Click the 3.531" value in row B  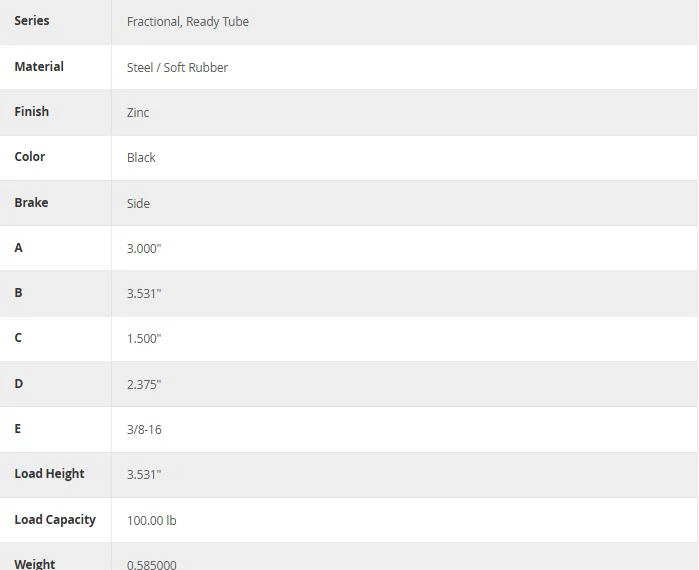point(144,293)
